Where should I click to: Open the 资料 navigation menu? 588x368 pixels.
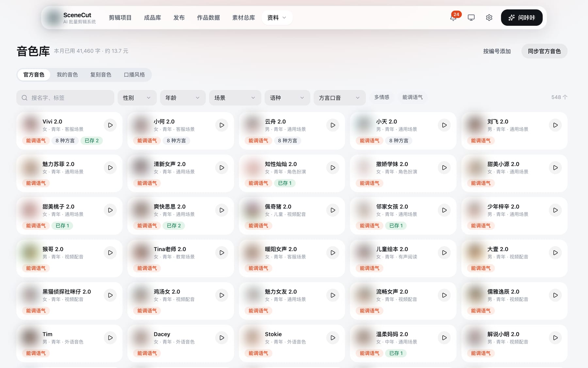(277, 18)
